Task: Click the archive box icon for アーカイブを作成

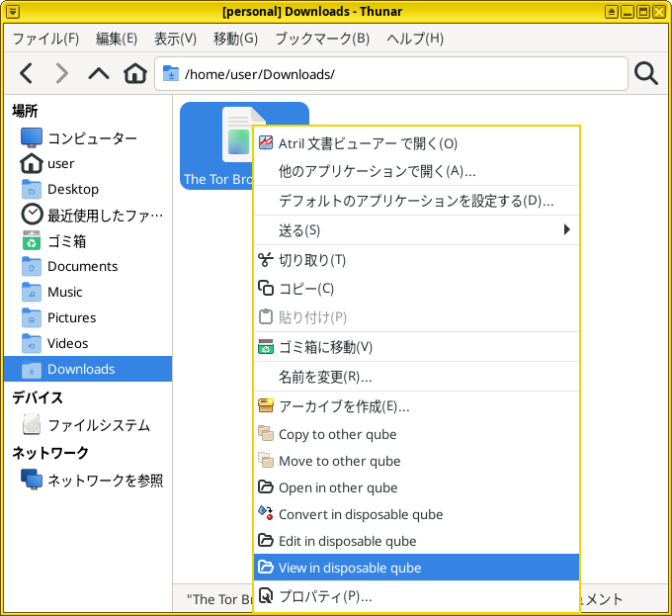Action: pyautogui.click(x=266, y=405)
